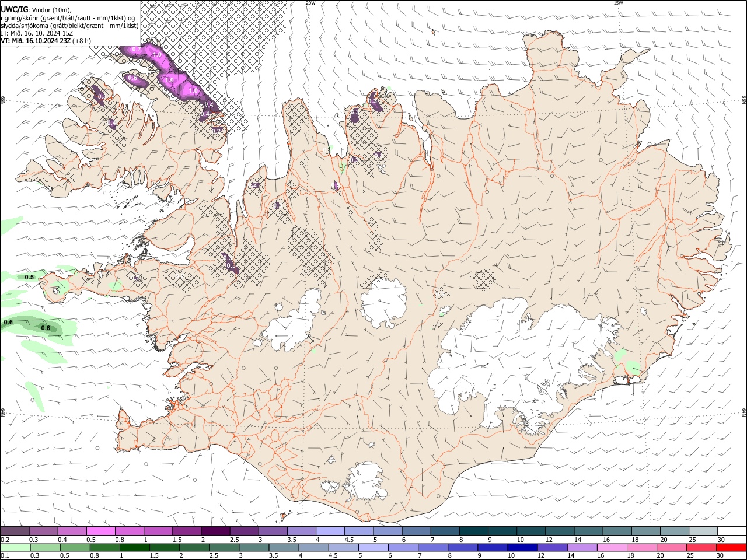
Task: Select the light pink 16 swatch in lower legend
Action: pos(612,547)
